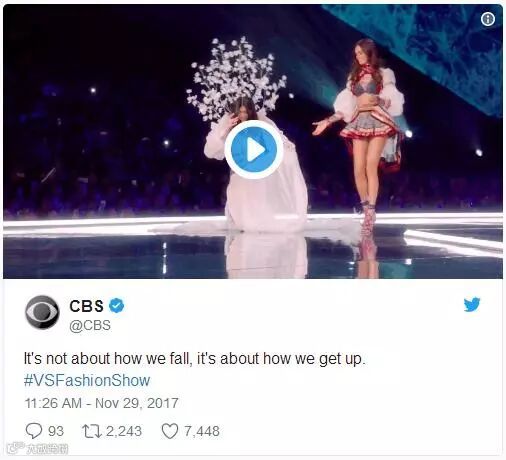Click the blue verified badge
This screenshot has width=506, height=460.
pyautogui.click(x=116, y=306)
